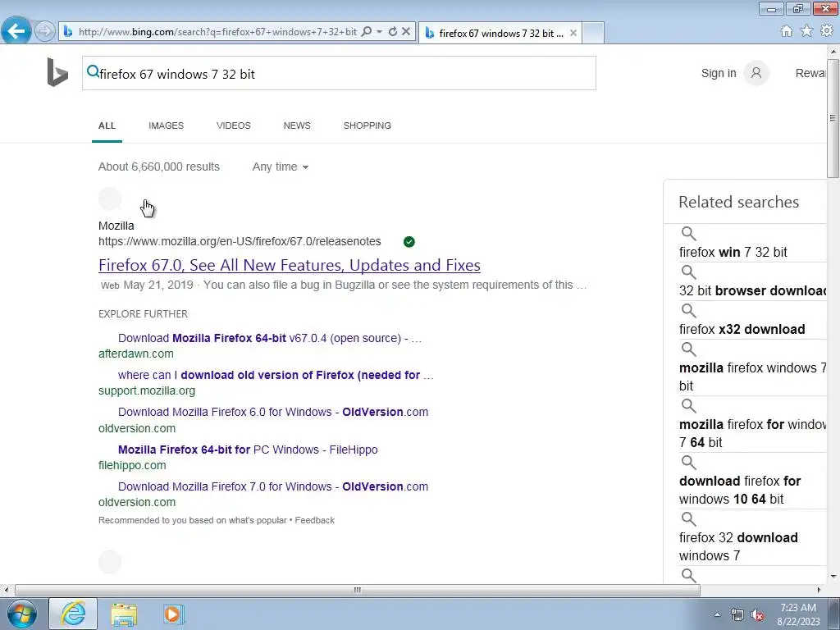Open Windows Explorer from the taskbar
The image size is (840, 630).
coord(124,614)
